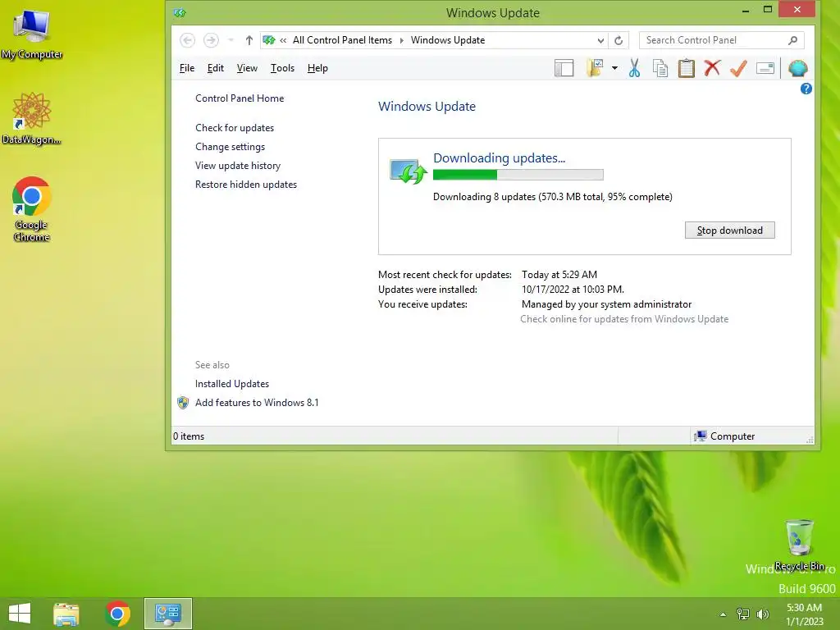Open the Help menu
Screen dimensions: 840x630
(317, 68)
